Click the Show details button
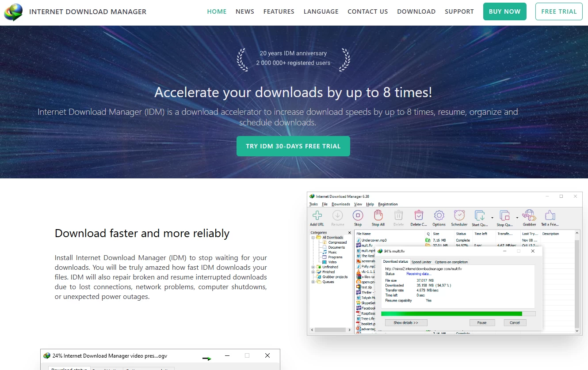The image size is (588, 370). pos(405,322)
